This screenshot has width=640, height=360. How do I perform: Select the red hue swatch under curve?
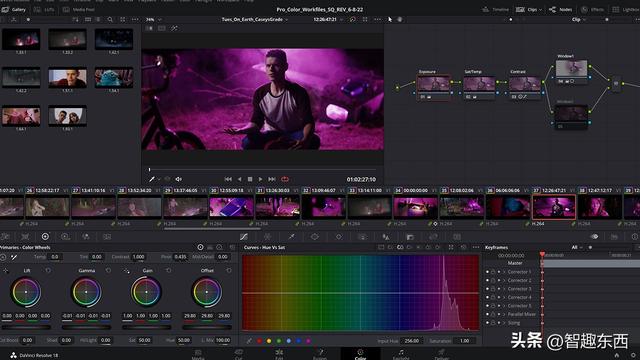[x=260, y=341]
